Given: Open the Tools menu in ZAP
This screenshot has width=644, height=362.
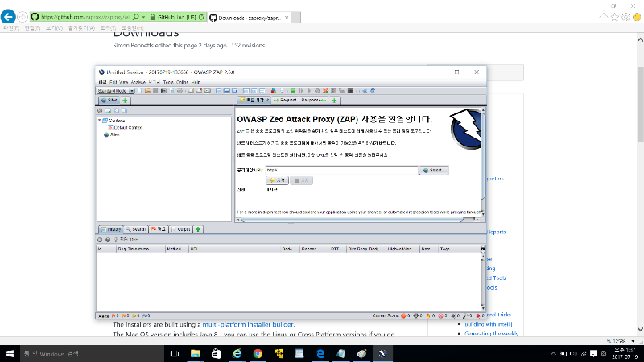Looking at the screenshot, I should pyautogui.click(x=168, y=82).
